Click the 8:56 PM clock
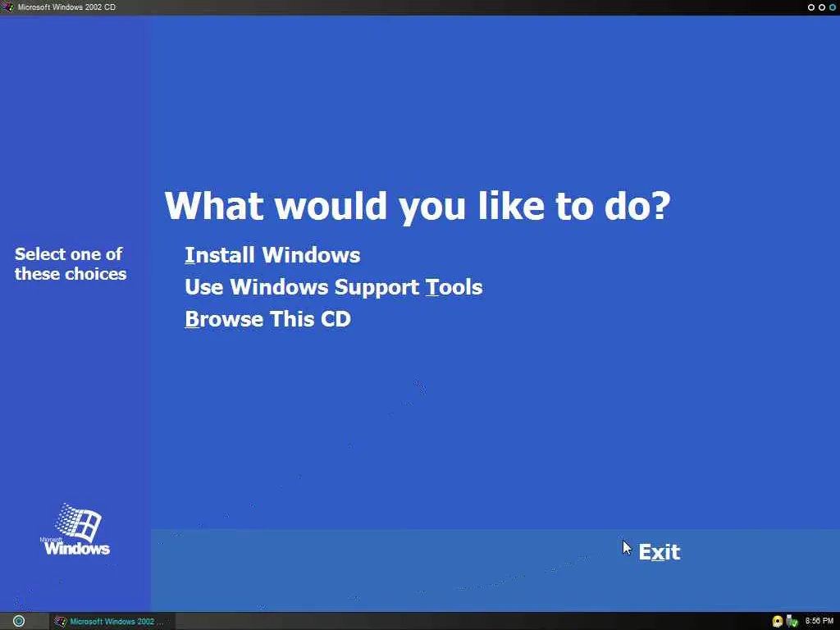 (x=819, y=621)
